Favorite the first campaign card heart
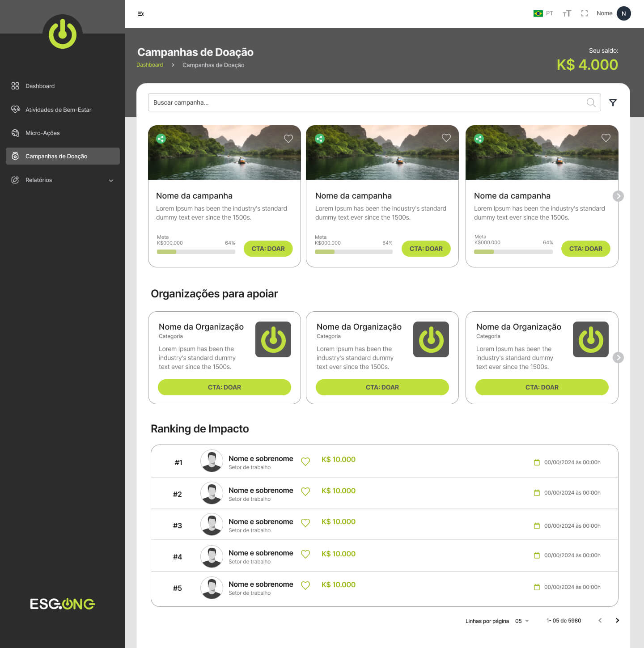 [288, 139]
